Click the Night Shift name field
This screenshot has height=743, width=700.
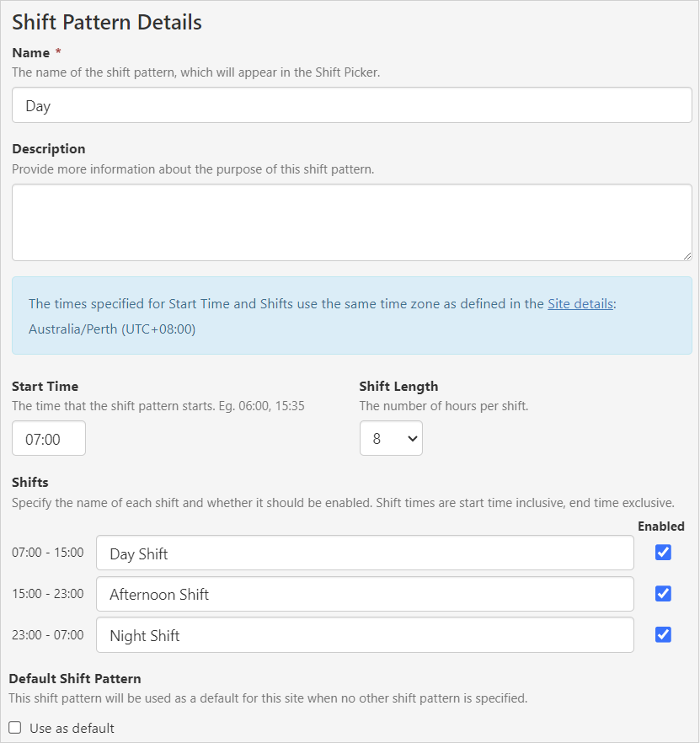(x=365, y=635)
